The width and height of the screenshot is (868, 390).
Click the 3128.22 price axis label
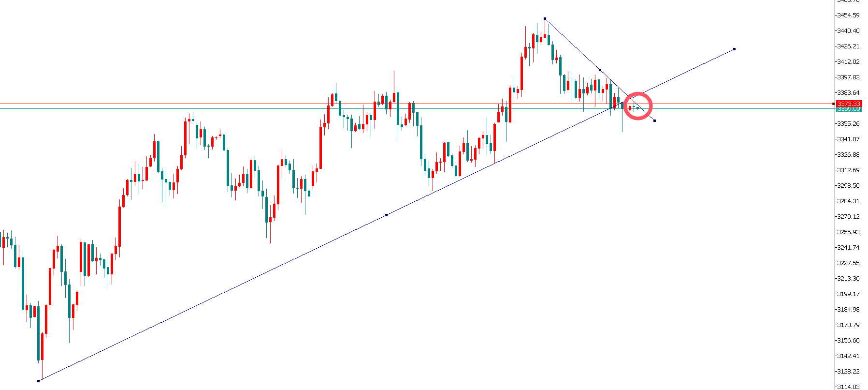pos(848,372)
